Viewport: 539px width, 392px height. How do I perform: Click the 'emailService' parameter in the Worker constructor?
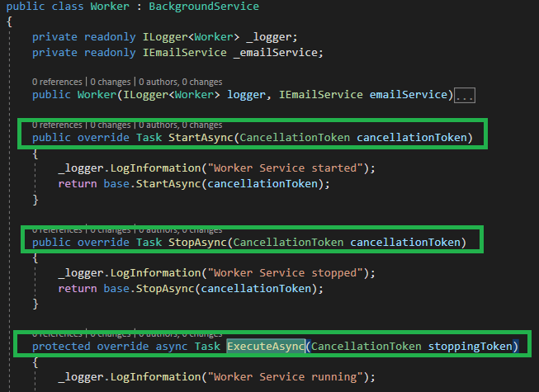(x=409, y=94)
